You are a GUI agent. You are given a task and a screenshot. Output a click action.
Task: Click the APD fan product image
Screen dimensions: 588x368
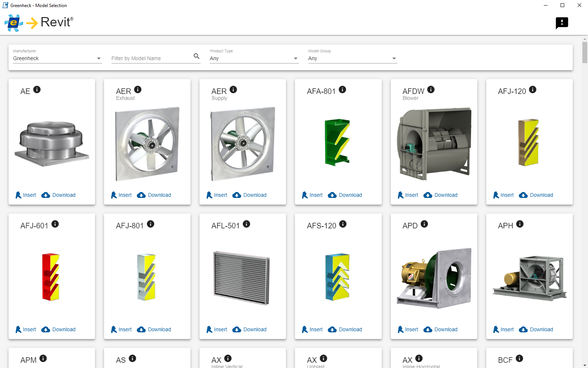tap(434, 278)
